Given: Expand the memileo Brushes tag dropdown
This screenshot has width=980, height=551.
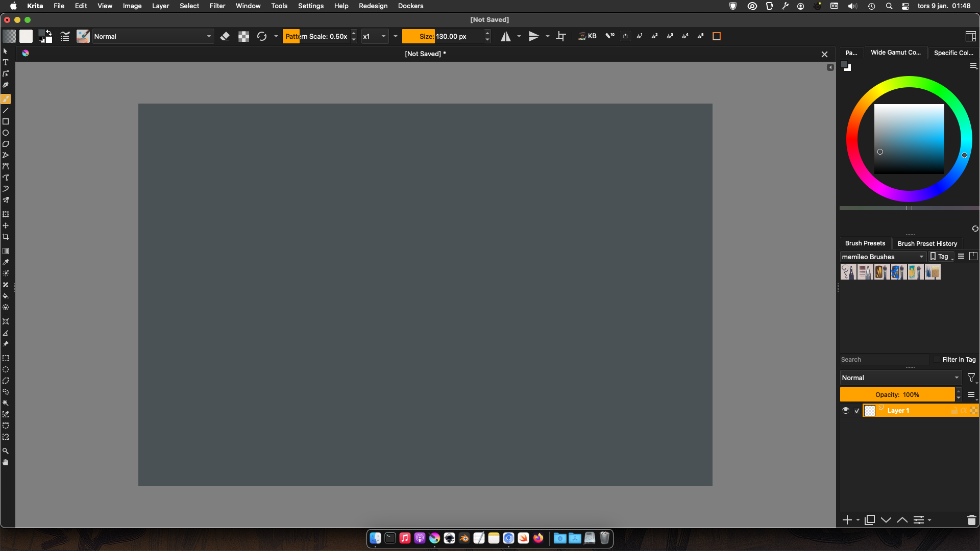Looking at the screenshot, I should pyautogui.click(x=883, y=257).
